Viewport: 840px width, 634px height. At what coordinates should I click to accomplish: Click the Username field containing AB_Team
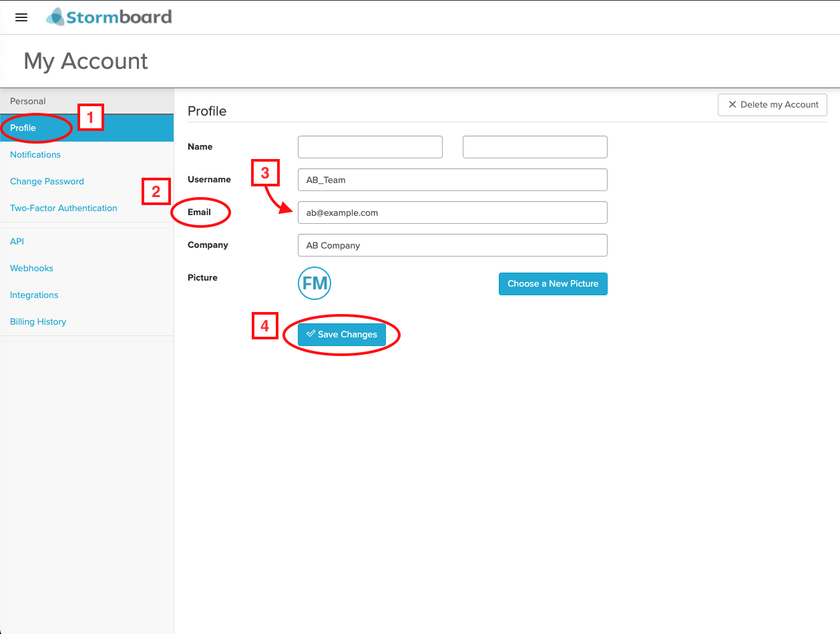coord(453,180)
